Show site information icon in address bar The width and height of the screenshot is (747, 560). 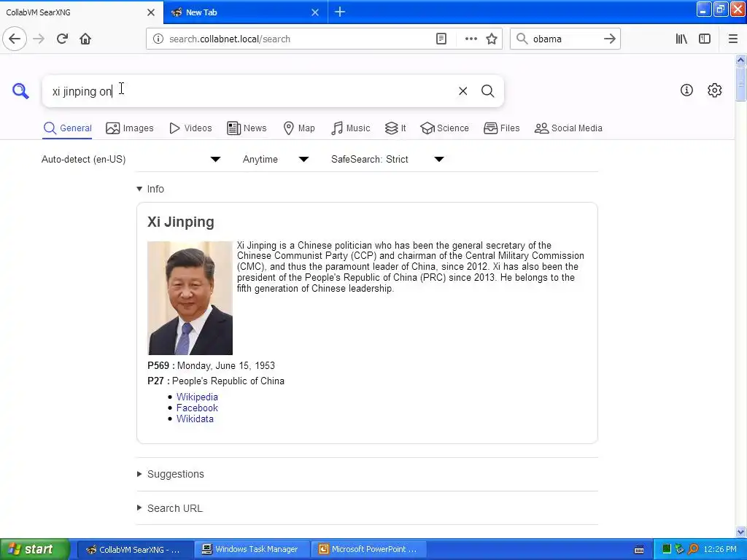[158, 39]
